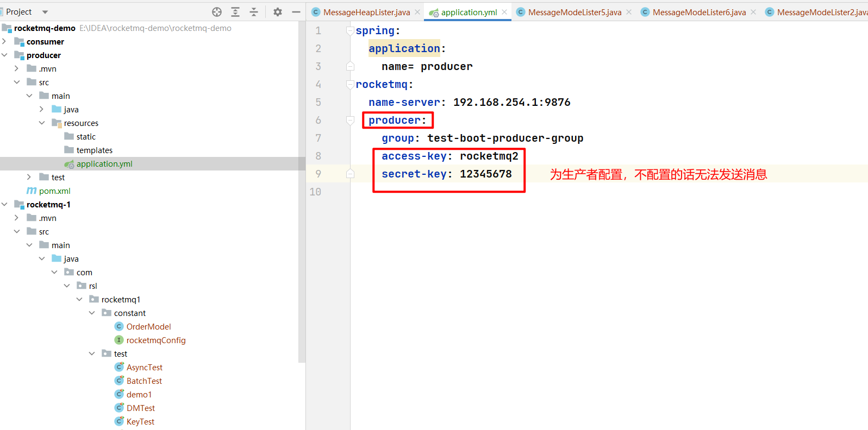Image resolution: width=868 pixels, height=430 pixels.
Task: Select the AsyncTest class
Action: click(x=145, y=368)
